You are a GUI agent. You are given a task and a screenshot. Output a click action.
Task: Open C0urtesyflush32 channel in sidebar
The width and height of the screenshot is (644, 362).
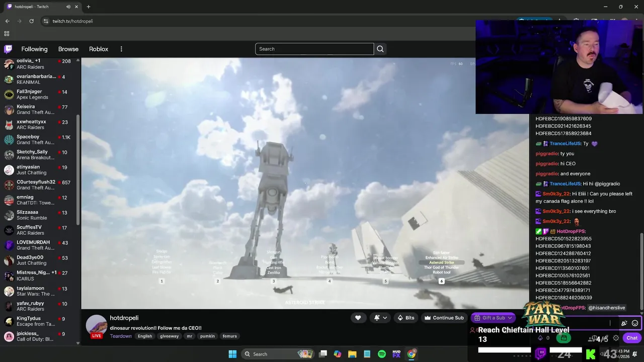pos(40,185)
